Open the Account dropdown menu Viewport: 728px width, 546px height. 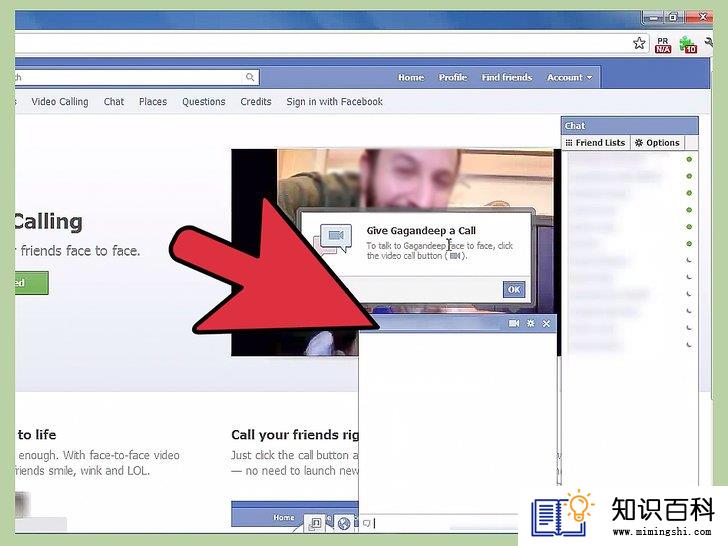tap(569, 78)
